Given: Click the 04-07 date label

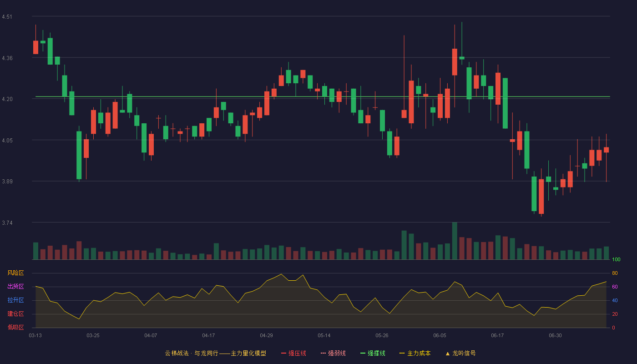Looking at the screenshot, I should click(151, 335).
